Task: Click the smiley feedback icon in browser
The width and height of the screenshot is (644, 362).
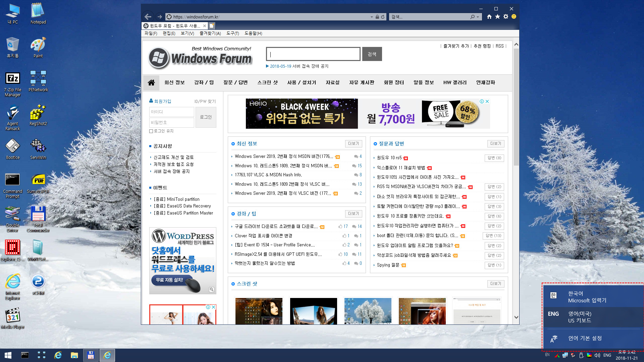Action: point(514,16)
